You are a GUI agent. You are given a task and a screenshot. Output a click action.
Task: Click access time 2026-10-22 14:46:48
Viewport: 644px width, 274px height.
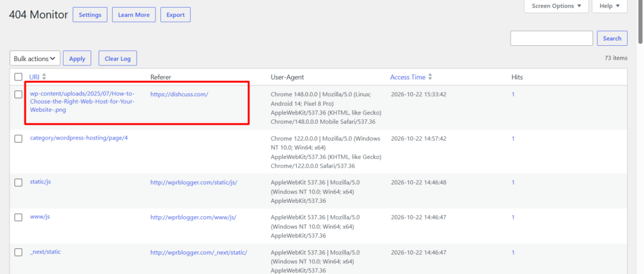tap(418, 182)
